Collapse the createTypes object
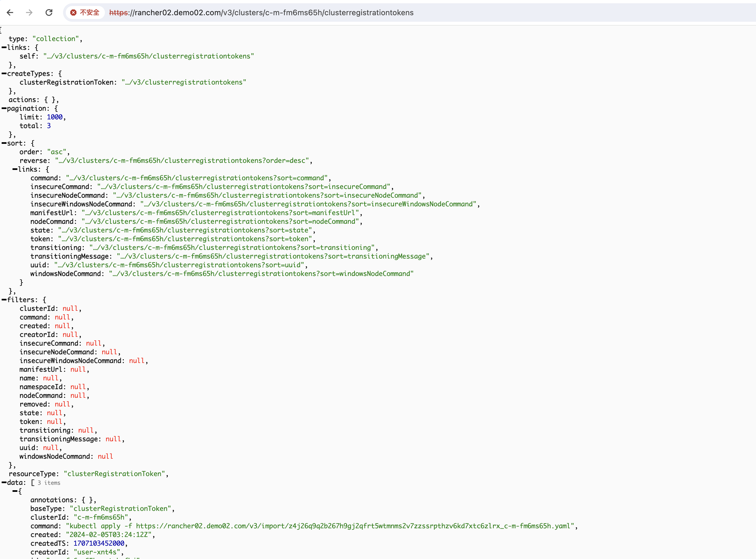 coord(4,74)
